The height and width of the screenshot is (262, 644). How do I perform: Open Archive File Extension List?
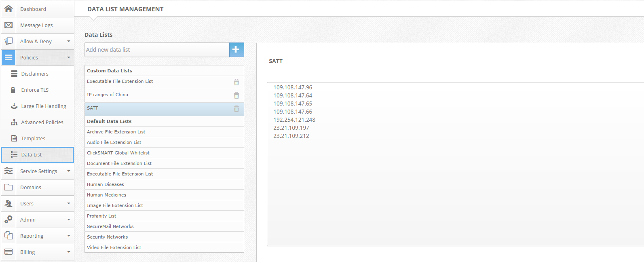(x=164, y=132)
